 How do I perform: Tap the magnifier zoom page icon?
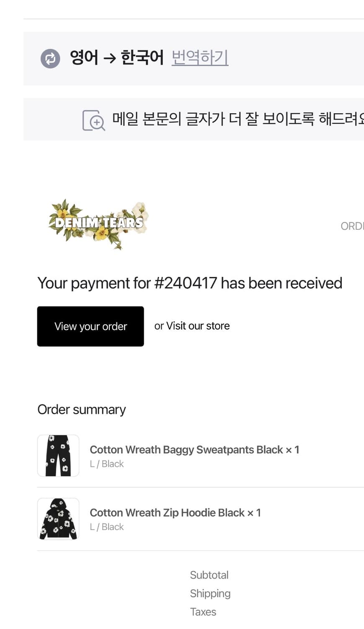[93, 120]
